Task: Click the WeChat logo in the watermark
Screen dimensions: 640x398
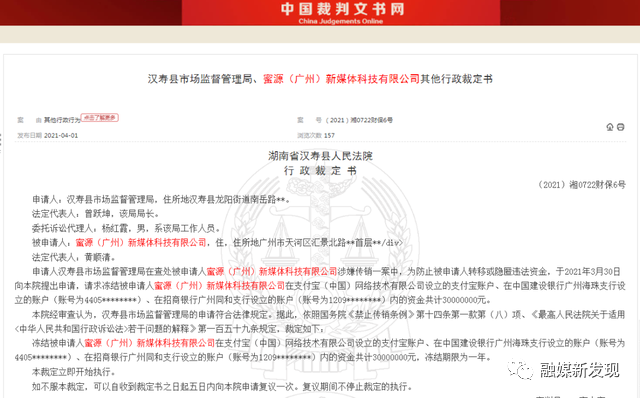Action: [x=520, y=370]
